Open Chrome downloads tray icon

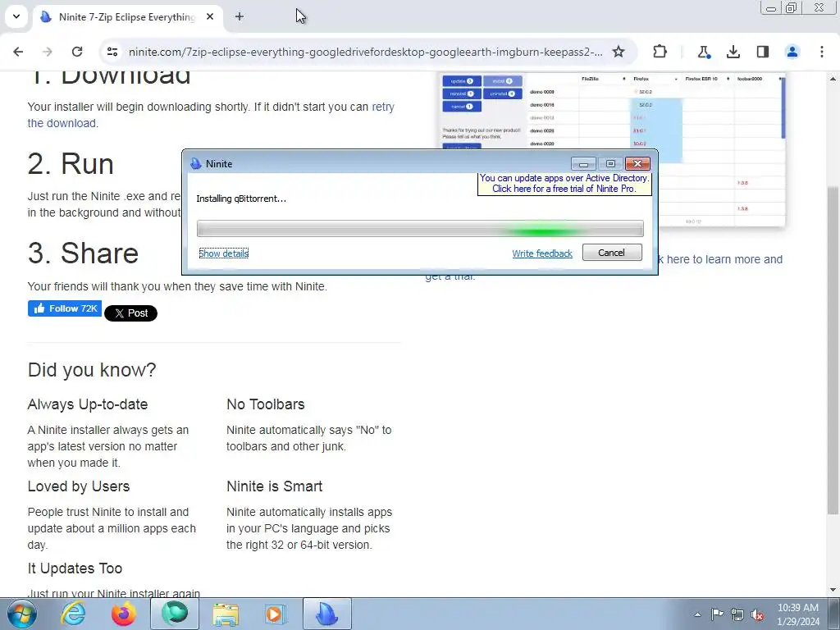tap(733, 52)
